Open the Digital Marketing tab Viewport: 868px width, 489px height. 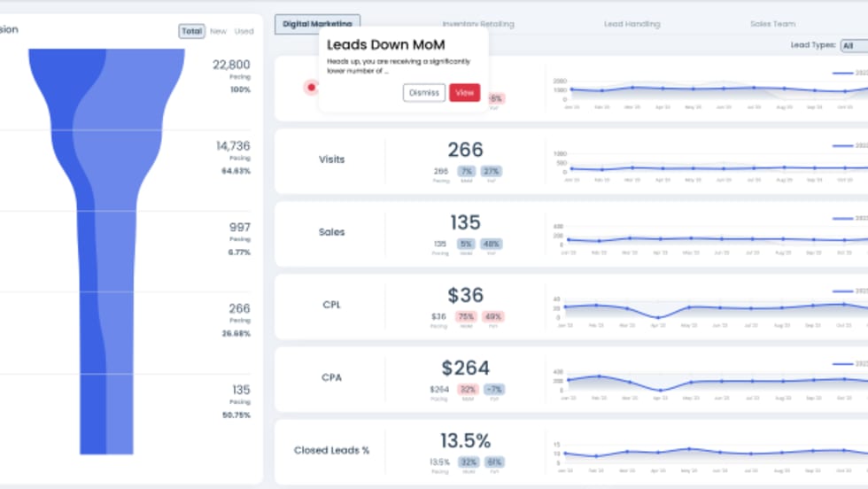(317, 24)
